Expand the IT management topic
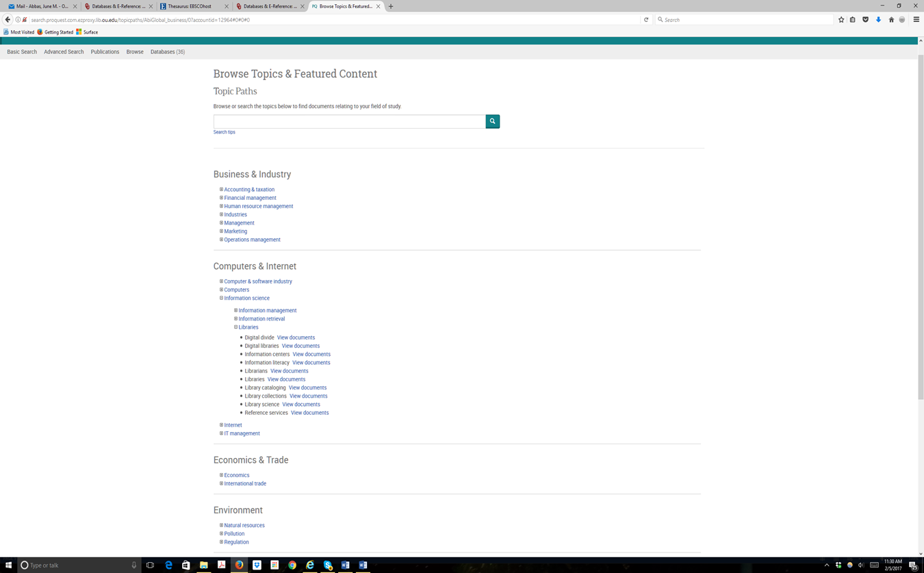The image size is (924, 573). tap(221, 433)
